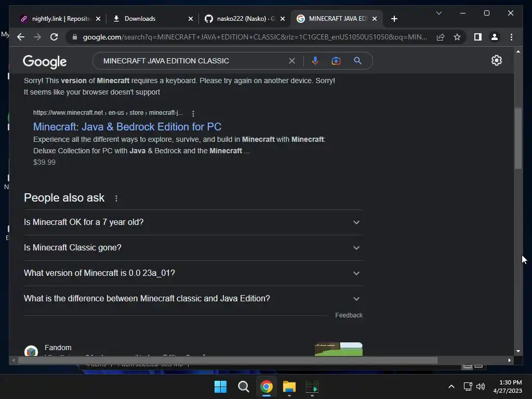Open the Chrome profile menu
Screen dimensions: 532x399
coord(495,37)
